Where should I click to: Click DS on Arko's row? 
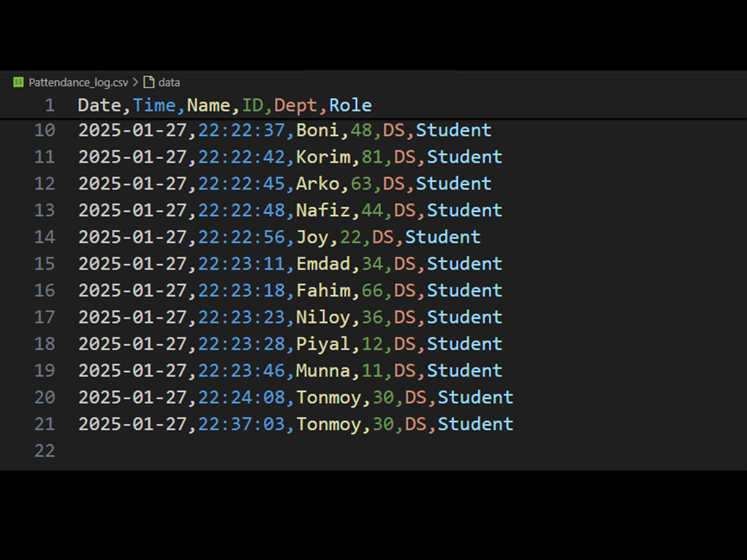click(394, 184)
